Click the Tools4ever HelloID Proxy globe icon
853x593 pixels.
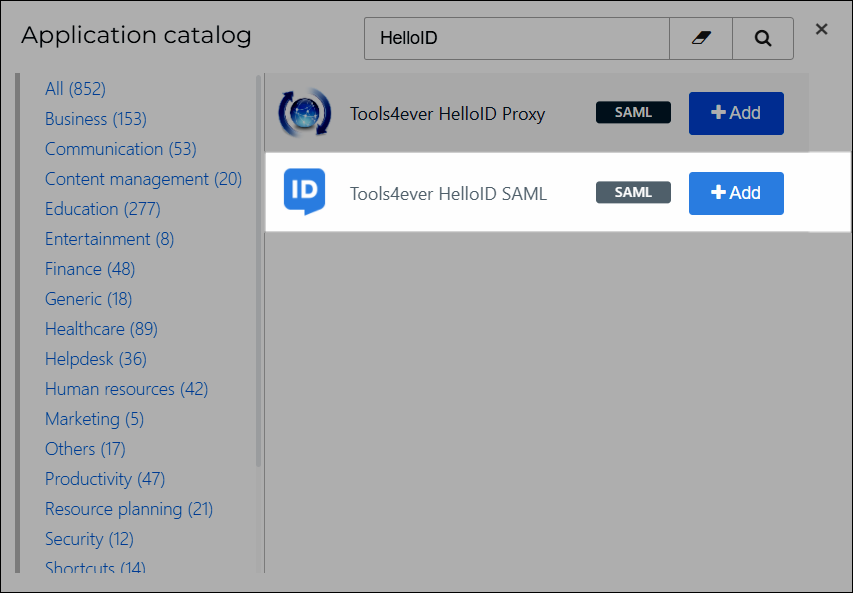tap(305, 113)
